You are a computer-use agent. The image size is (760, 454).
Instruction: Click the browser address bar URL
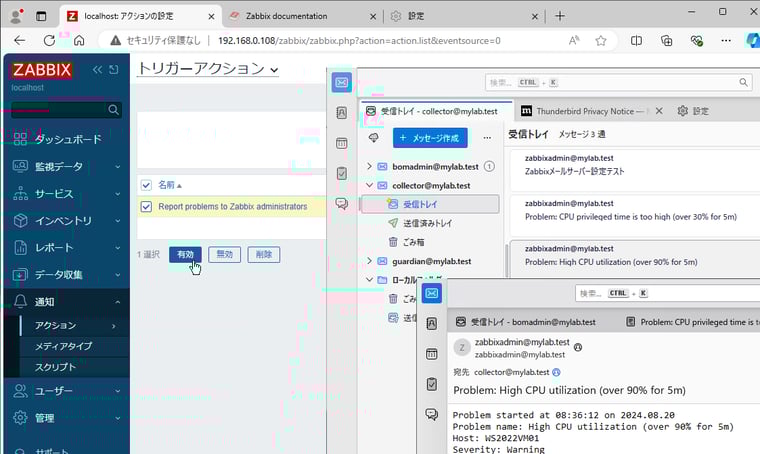click(359, 41)
